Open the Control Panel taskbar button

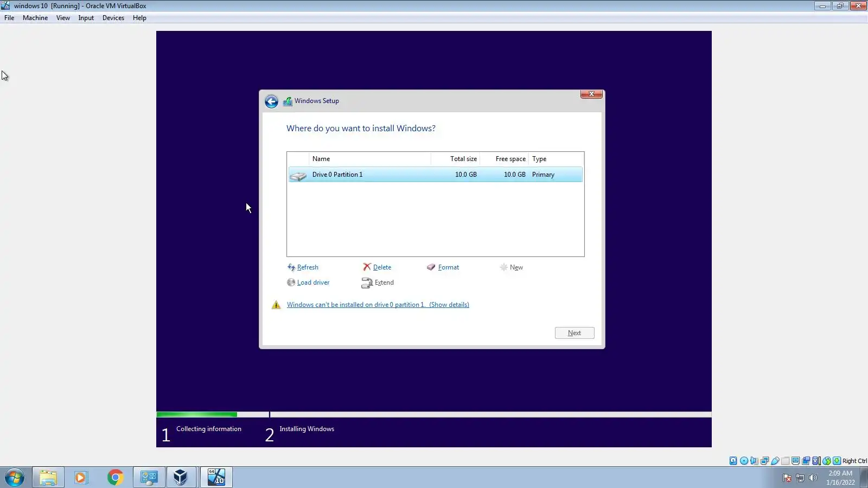click(149, 478)
